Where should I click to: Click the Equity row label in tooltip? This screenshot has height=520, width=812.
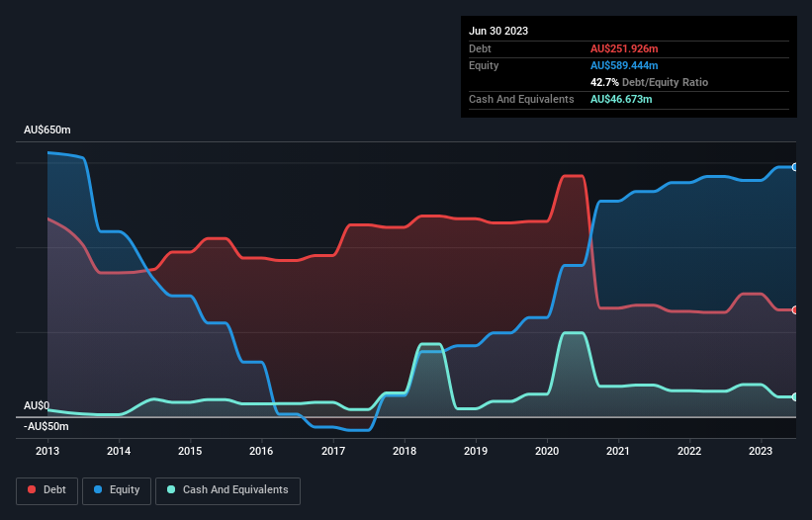click(x=484, y=65)
